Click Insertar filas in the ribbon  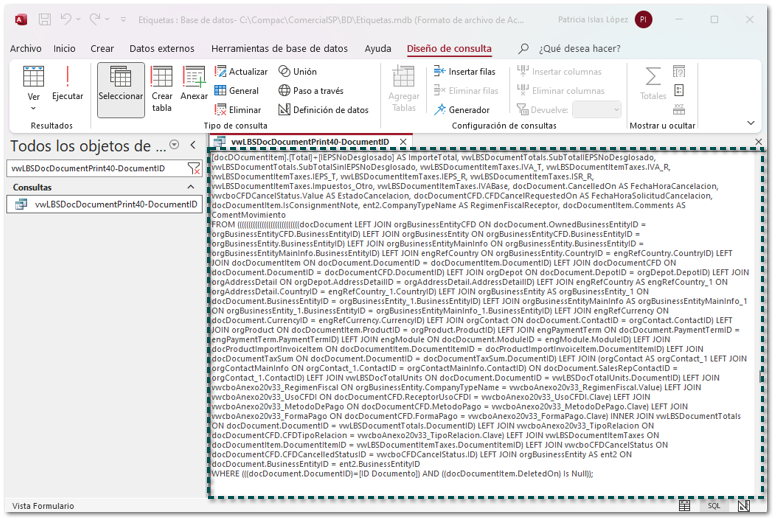pos(465,72)
